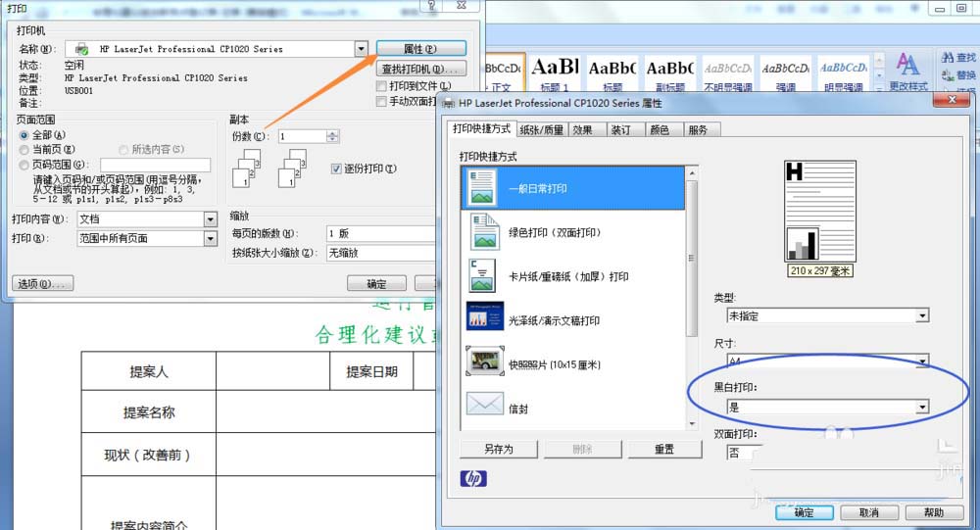
Task: Switch to 打印快捷方式 tab
Action: [x=482, y=128]
